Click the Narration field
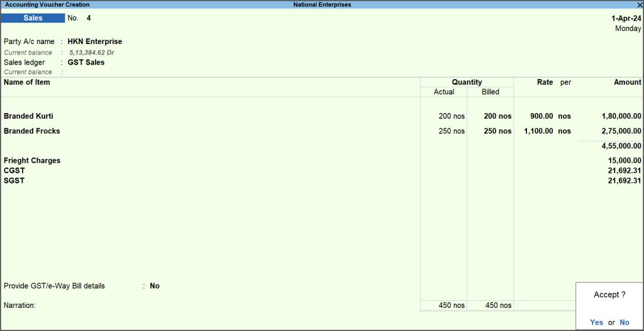644x331 pixels. [19, 305]
